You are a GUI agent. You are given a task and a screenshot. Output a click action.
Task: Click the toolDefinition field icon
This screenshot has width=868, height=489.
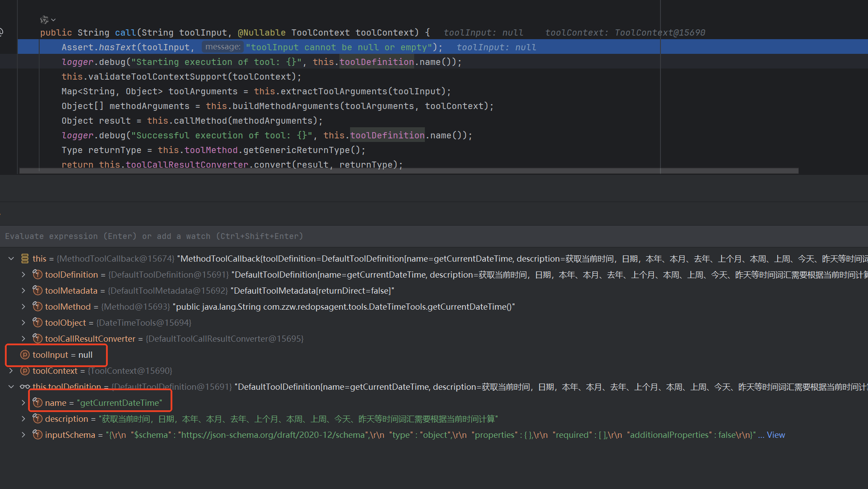coord(38,275)
